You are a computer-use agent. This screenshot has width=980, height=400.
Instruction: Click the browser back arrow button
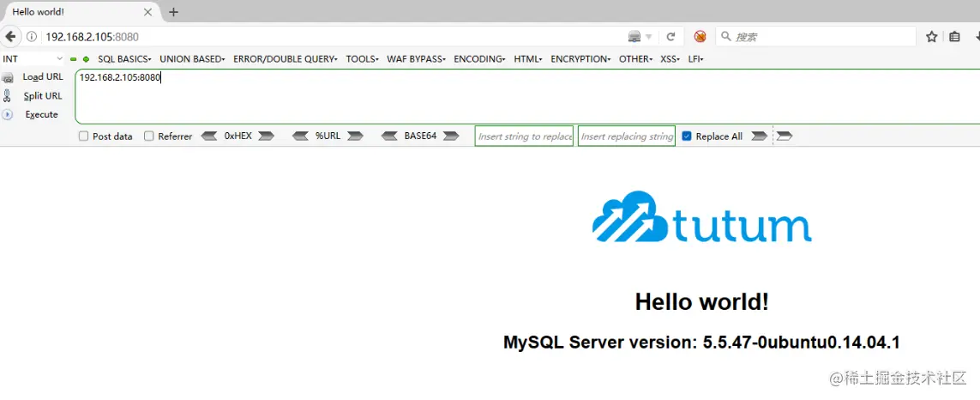(10, 37)
